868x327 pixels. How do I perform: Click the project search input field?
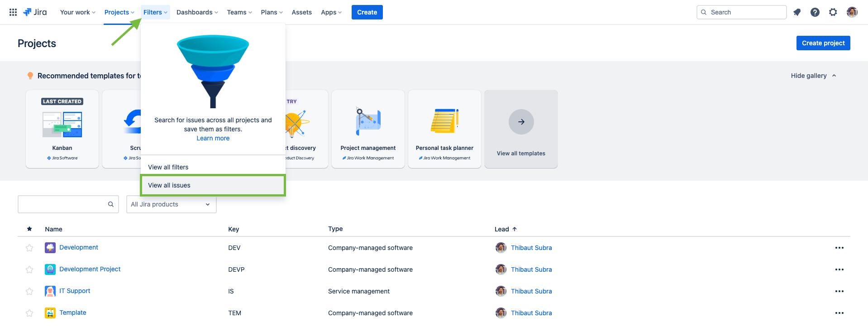pos(63,204)
